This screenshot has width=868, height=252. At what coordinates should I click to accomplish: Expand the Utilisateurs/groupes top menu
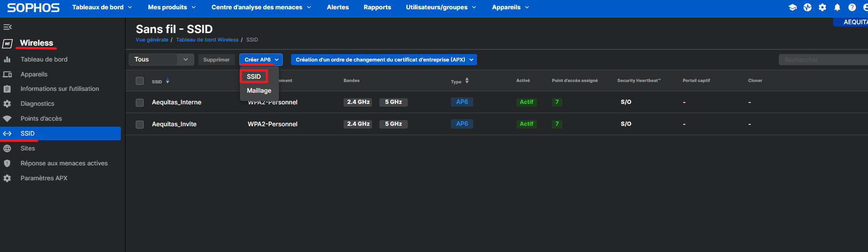pos(441,7)
